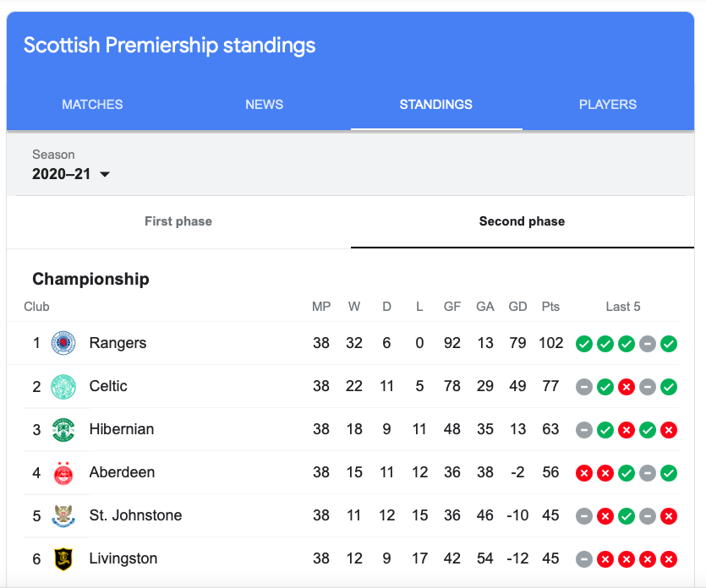706x588 pixels.
Task: Click the Aberdeen club crest icon
Action: [63, 472]
